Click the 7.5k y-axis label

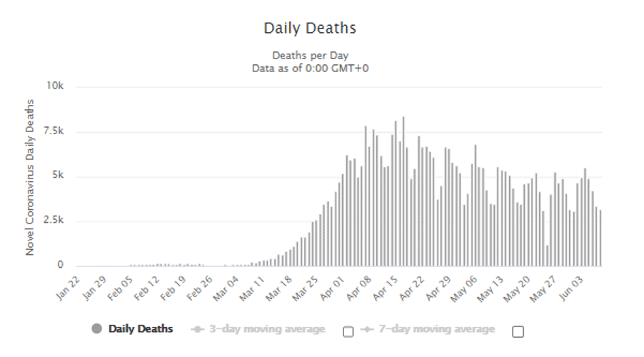(x=54, y=131)
